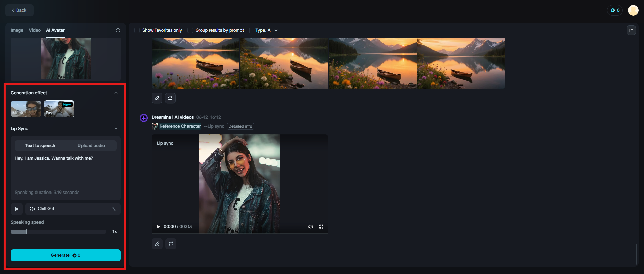Play the lip sync video
The height and width of the screenshot is (274, 644).
[158, 227]
